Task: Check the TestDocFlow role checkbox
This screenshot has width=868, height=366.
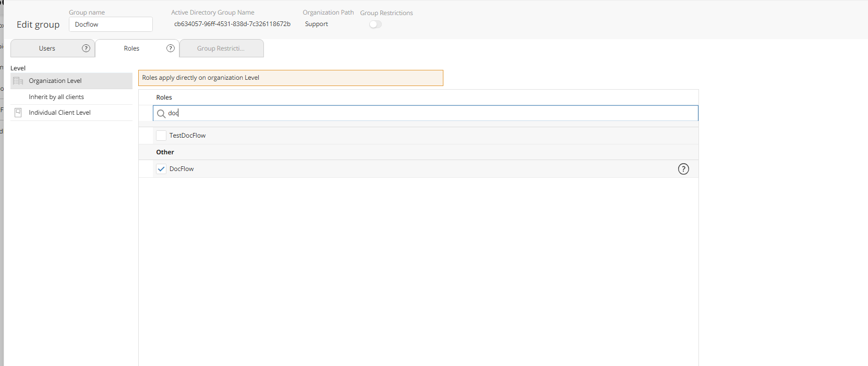Action: (x=161, y=136)
